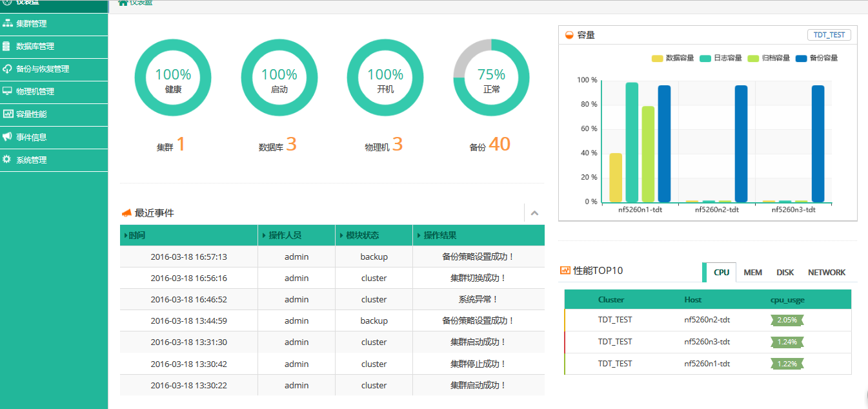Screen dimensions: 868x409
Task: Click the 2.05% cpu usage badge
Action: (x=787, y=320)
